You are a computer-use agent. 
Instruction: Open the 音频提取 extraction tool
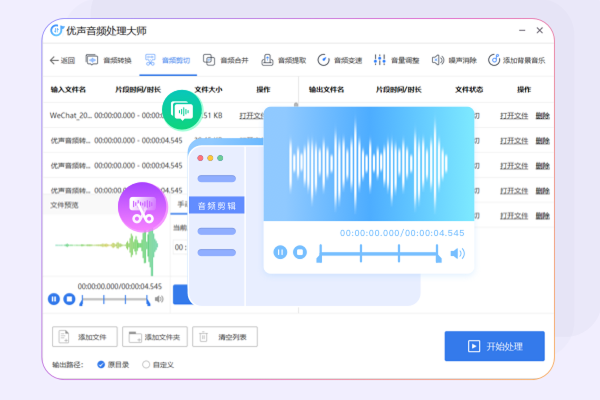(284, 60)
